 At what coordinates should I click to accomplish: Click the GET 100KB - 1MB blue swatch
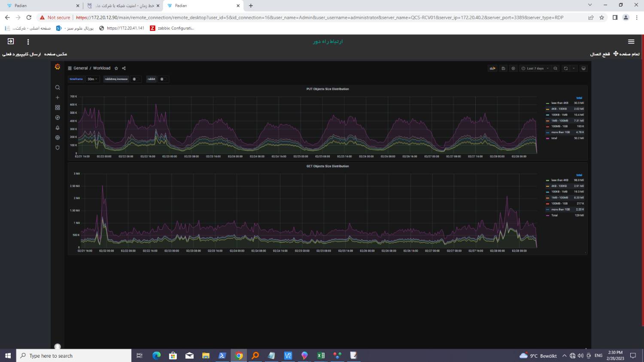[x=547, y=192]
